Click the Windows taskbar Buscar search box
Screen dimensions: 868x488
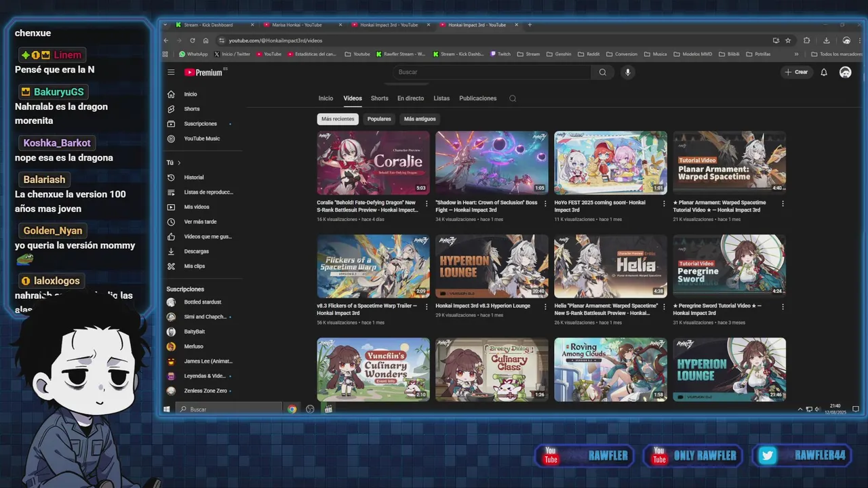(229, 409)
